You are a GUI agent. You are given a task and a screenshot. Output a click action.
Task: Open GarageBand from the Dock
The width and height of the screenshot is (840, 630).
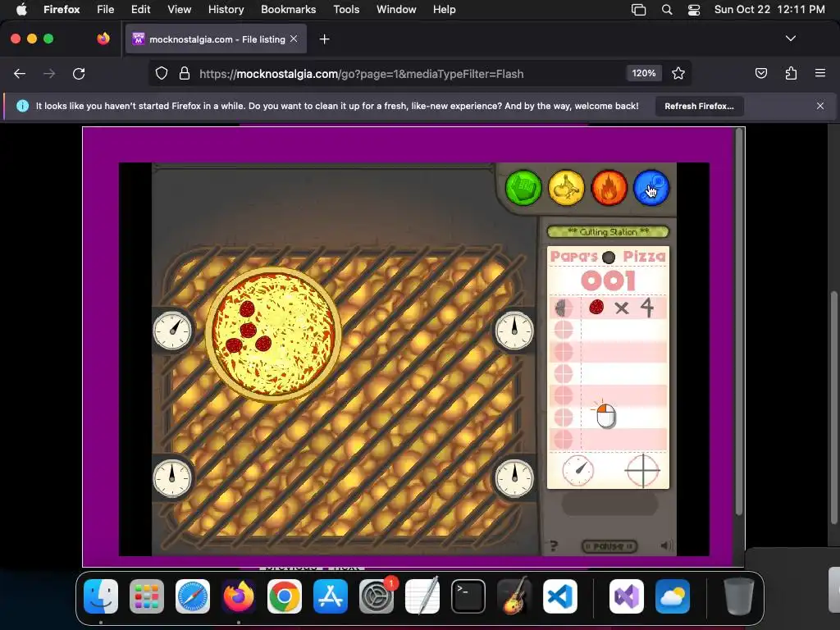click(x=514, y=596)
